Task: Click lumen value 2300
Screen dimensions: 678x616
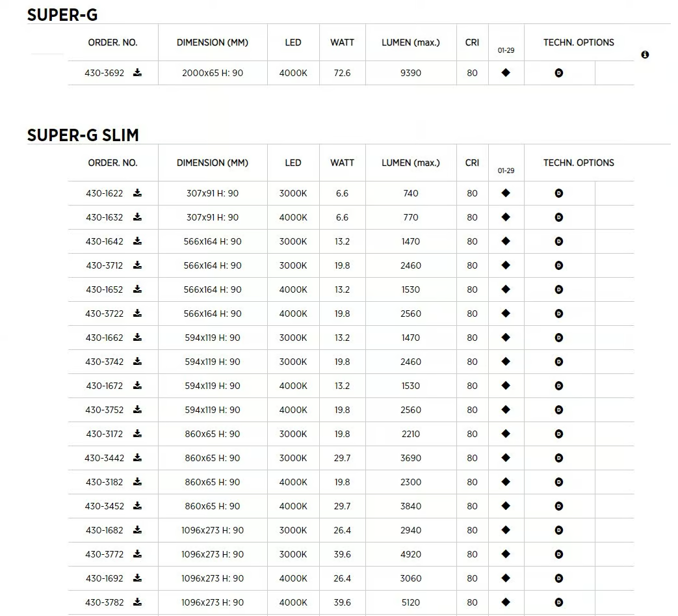Action: (x=410, y=483)
